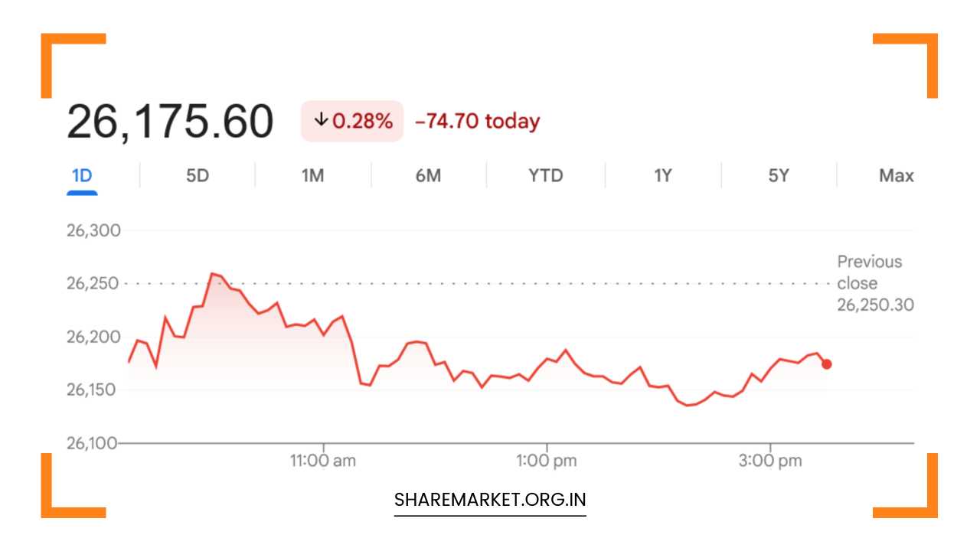The width and height of the screenshot is (980, 551).
Task: Click the 11:00 am axis label
Action: (x=324, y=461)
